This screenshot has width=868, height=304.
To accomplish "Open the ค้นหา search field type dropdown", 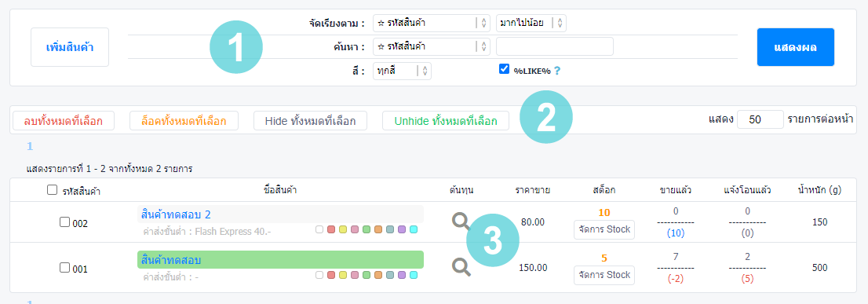I will coord(432,46).
